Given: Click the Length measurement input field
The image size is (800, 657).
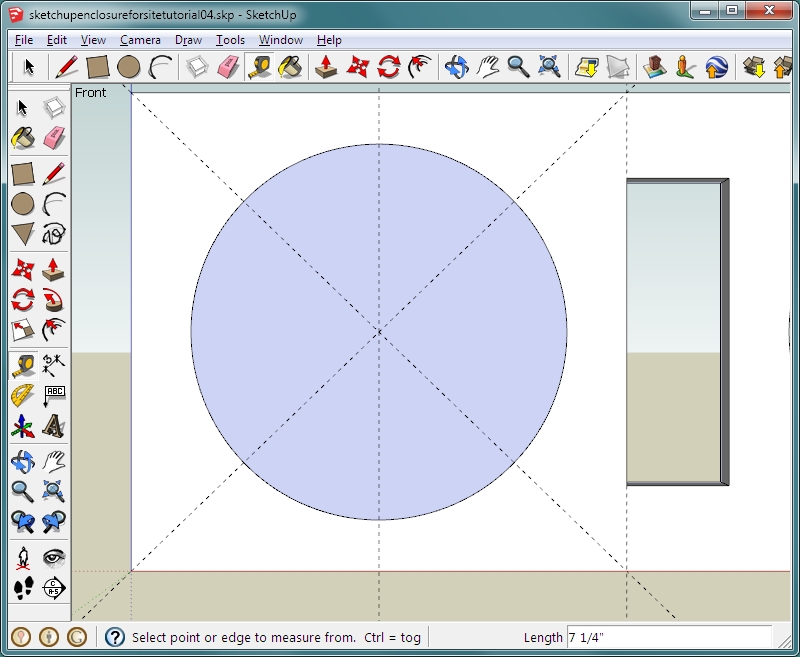Looking at the screenshot, I should tap(669, 638).
